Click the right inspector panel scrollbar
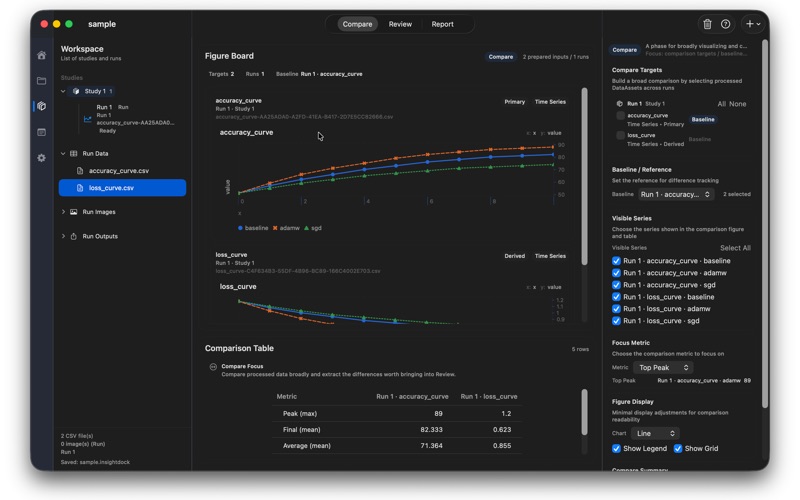800x500 pixels. click(764, 223)
